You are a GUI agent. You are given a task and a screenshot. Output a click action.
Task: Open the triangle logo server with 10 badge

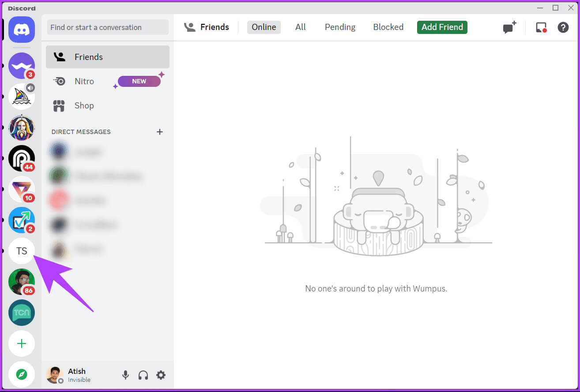click(x=22, y=189)
